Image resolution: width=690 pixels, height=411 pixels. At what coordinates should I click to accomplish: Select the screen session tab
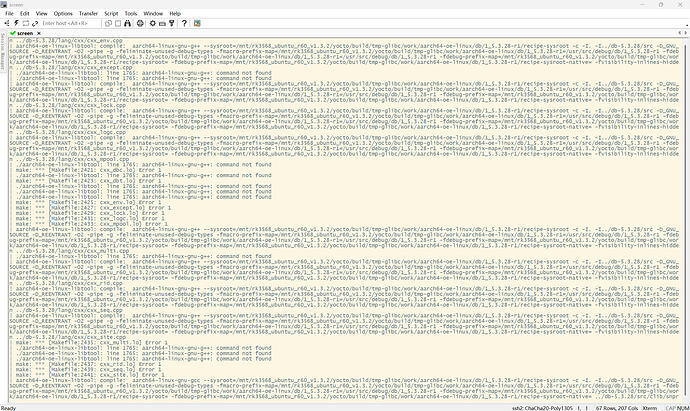(x=28, y=33)
